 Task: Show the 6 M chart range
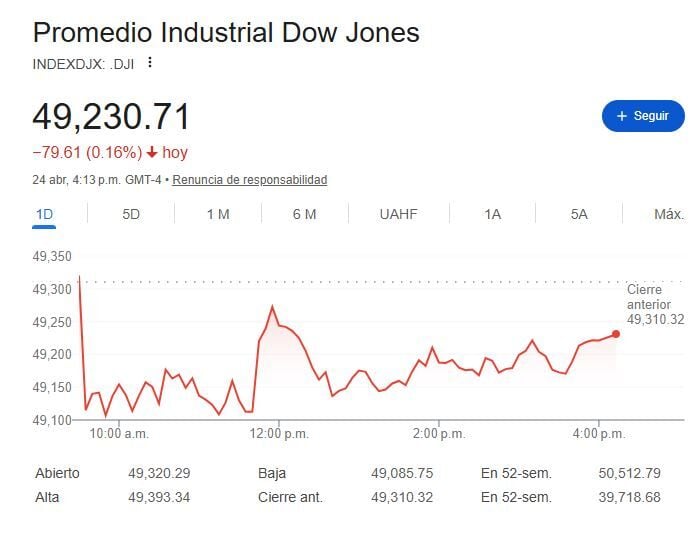[305, 214]
